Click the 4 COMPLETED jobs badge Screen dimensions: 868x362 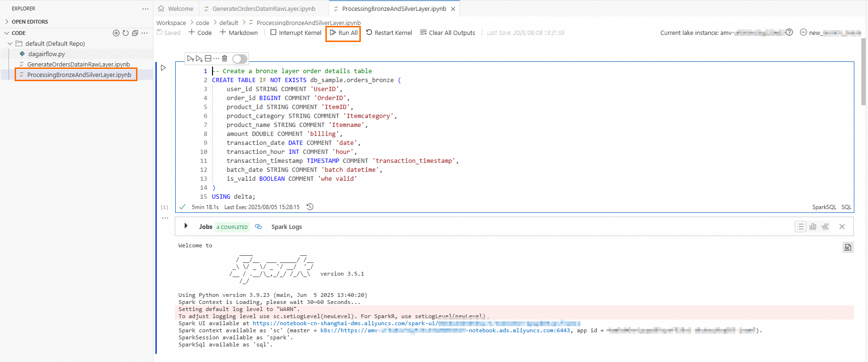click(232, 227)
